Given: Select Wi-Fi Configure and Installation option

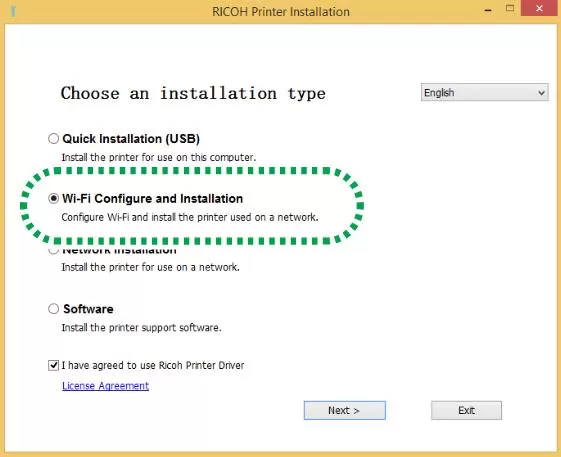Looking at the screenshot, I should (x=53, y=198).
